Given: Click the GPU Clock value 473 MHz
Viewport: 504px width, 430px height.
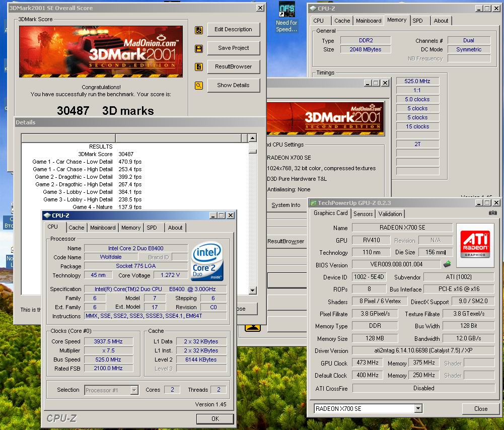Looking at the screenshot, I should pyautogui.click(x=368, y=363).
